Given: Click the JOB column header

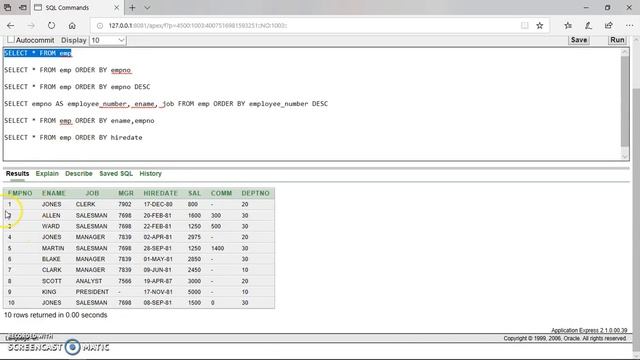Looking at the screenshot, I should (x=92, y=193).
